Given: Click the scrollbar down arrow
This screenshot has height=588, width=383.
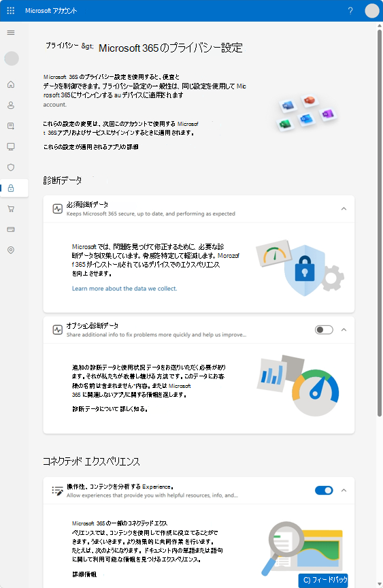Looking at the screenshot, I should pyautogui.click(x=379, y=585).
